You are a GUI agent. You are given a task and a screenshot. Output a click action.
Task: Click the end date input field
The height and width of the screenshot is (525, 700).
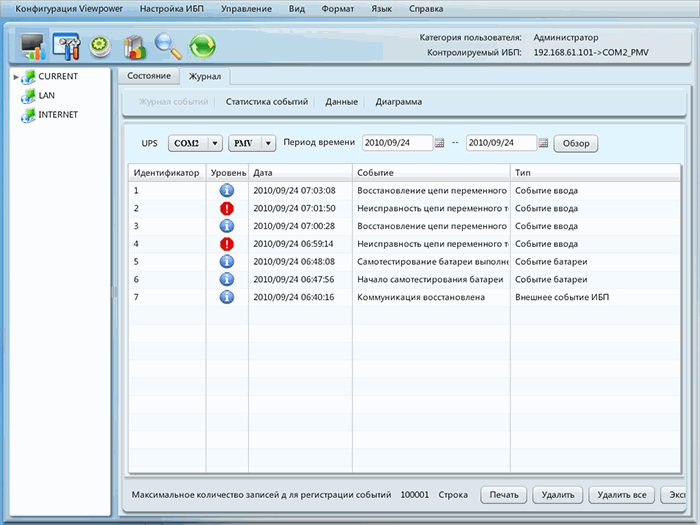click(x=501, y=143)
